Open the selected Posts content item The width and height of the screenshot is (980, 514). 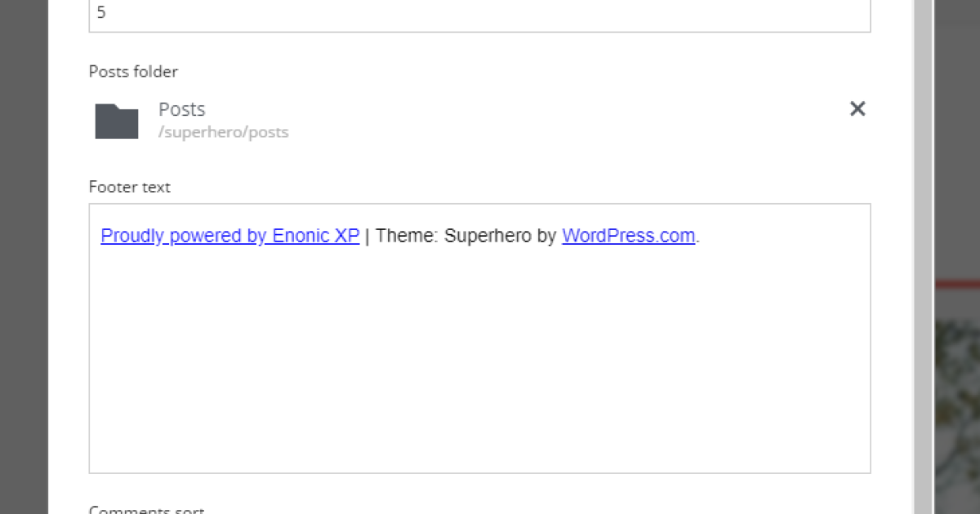[x=181, y=109]
